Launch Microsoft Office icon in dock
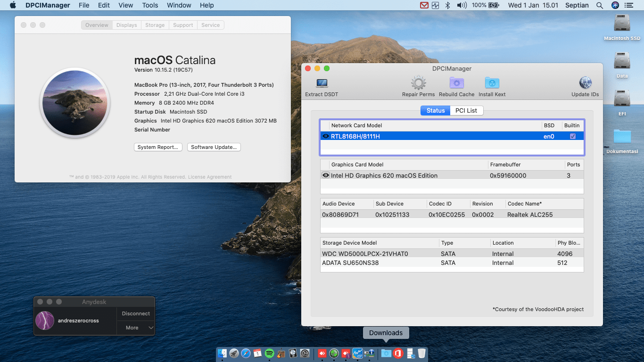Screen dimensions: 644x362 [398, 353]
